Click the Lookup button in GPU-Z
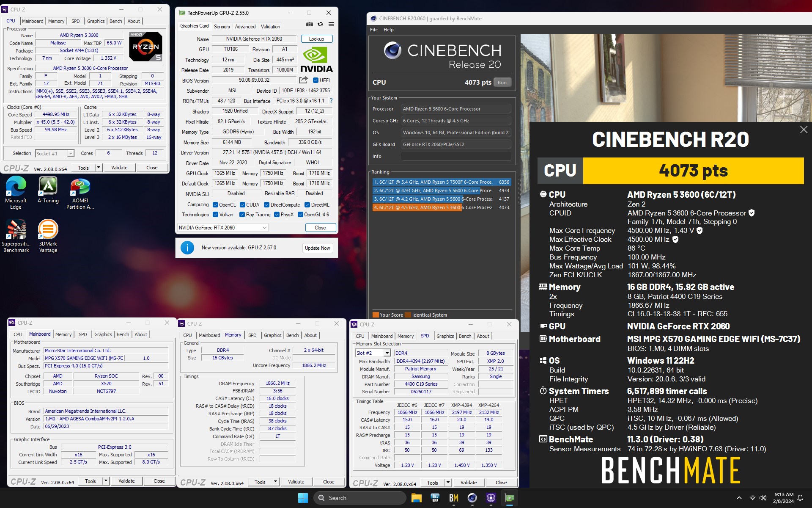Image resolution: width=812 pixels, height=508 pixels. [316, 39]
